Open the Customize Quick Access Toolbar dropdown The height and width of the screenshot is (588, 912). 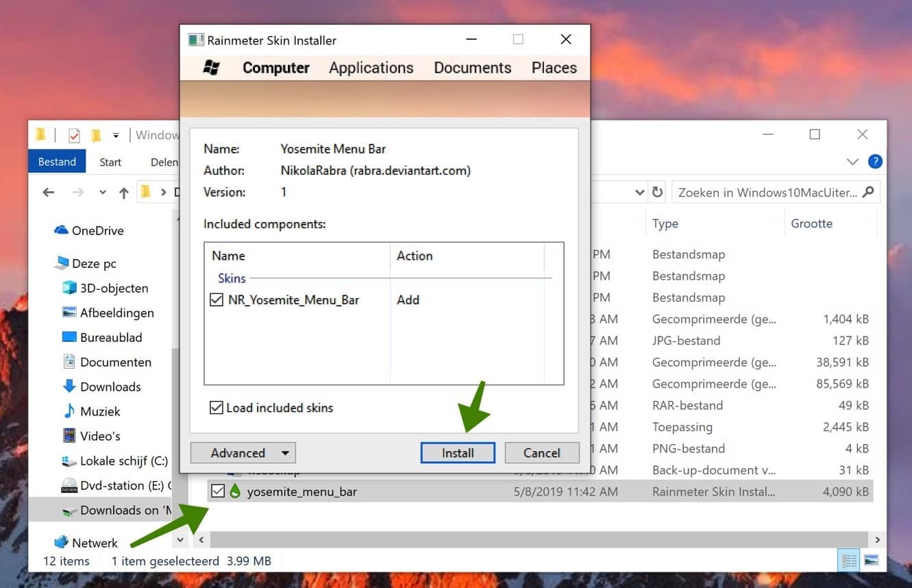(116, 135)
